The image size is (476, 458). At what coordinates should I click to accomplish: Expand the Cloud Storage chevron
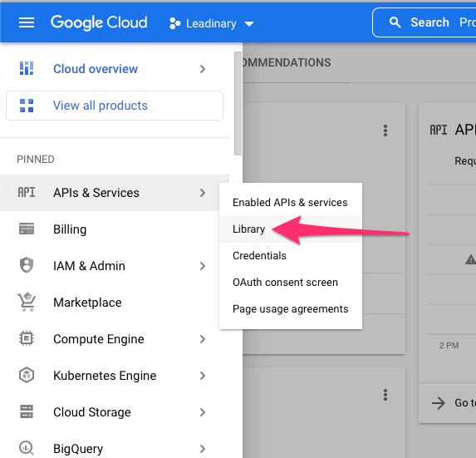click(x=203, y=412)
